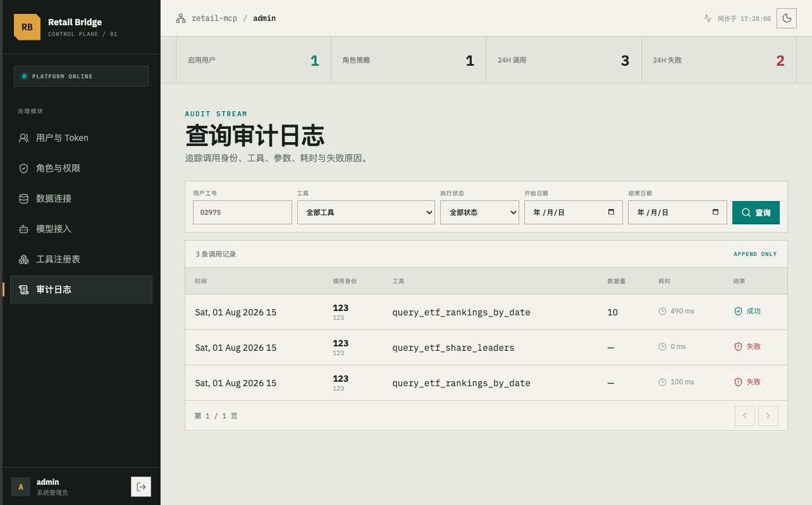The image size is (812, 505).
Task: Click the 24H 失败 stat card
Action: point(719,61)
